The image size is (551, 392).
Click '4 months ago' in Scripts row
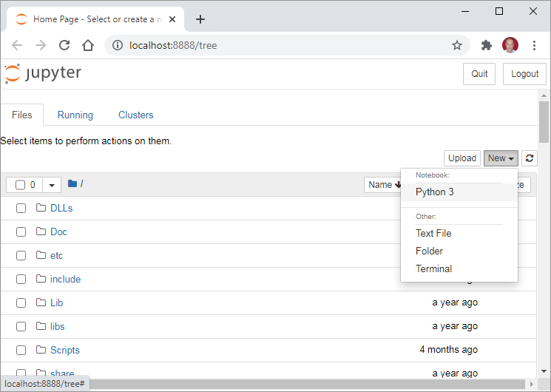[448, 349]
